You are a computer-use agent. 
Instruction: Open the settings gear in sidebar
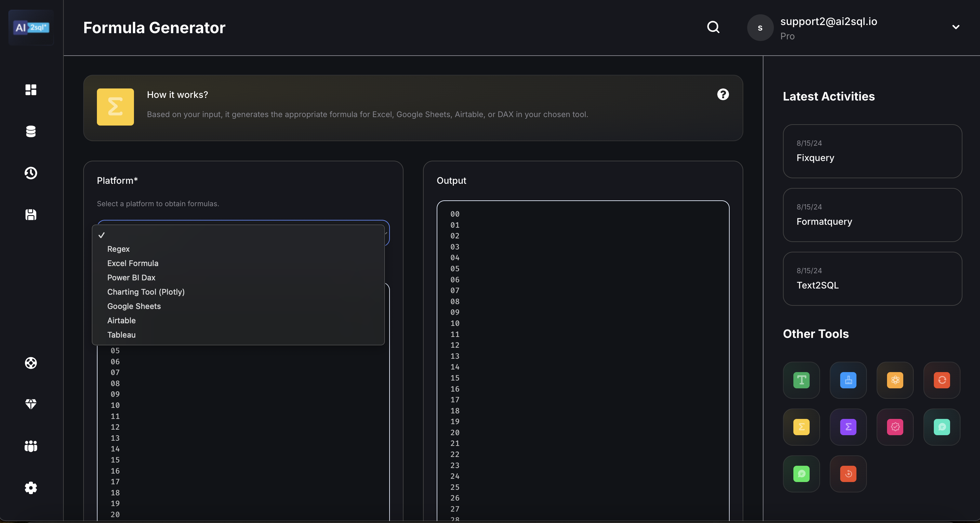[31, 488]
